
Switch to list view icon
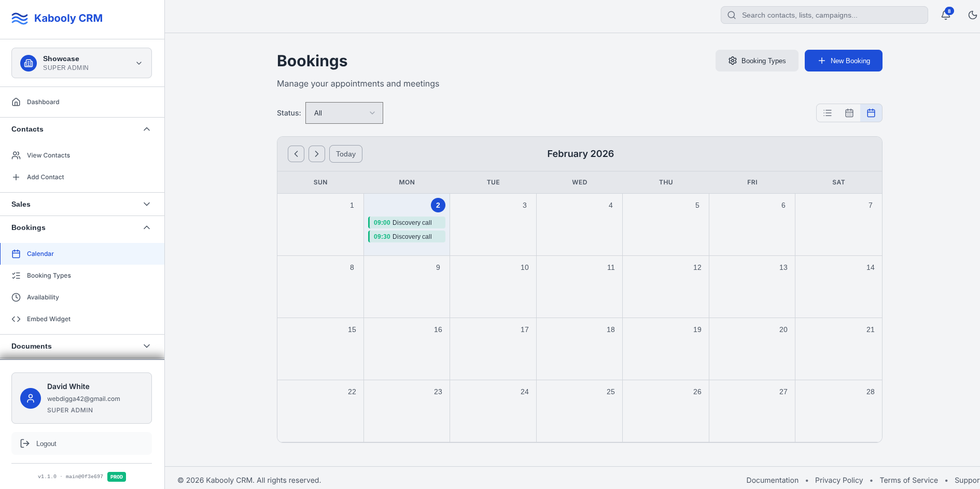828,113
